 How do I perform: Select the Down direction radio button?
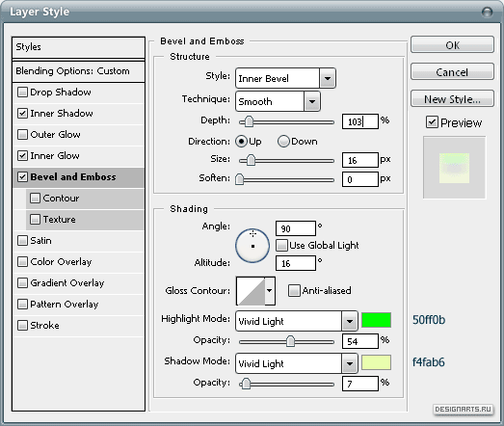(283, 142)
